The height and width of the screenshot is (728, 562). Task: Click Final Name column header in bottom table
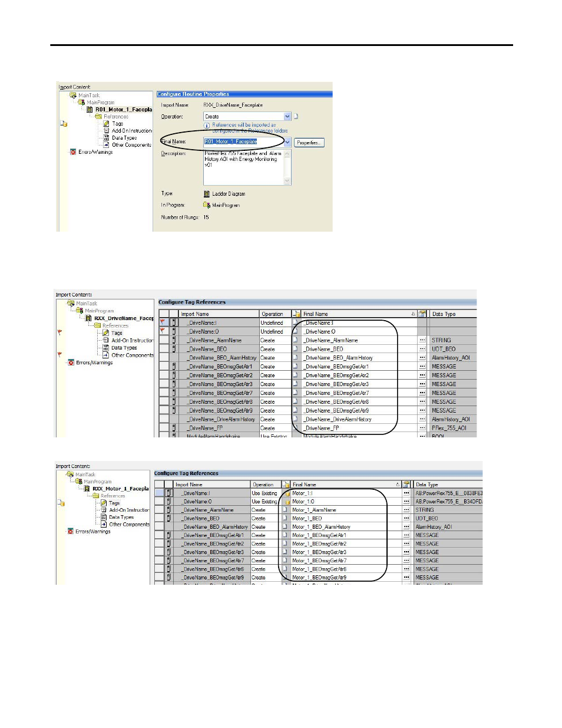pyautogui.click(x=346, y=485)
